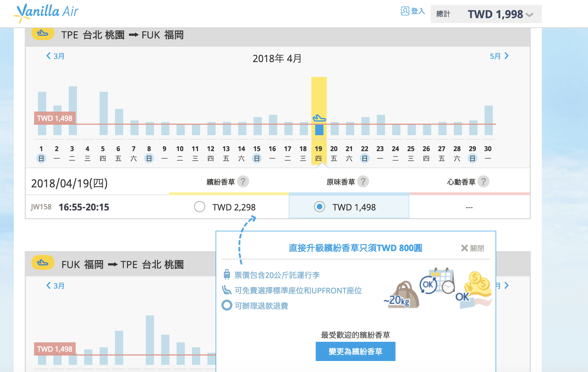Select April 5 in the outbound calendar
The height and width of the screenshot is (372, 588).
(x=103, y=153)
